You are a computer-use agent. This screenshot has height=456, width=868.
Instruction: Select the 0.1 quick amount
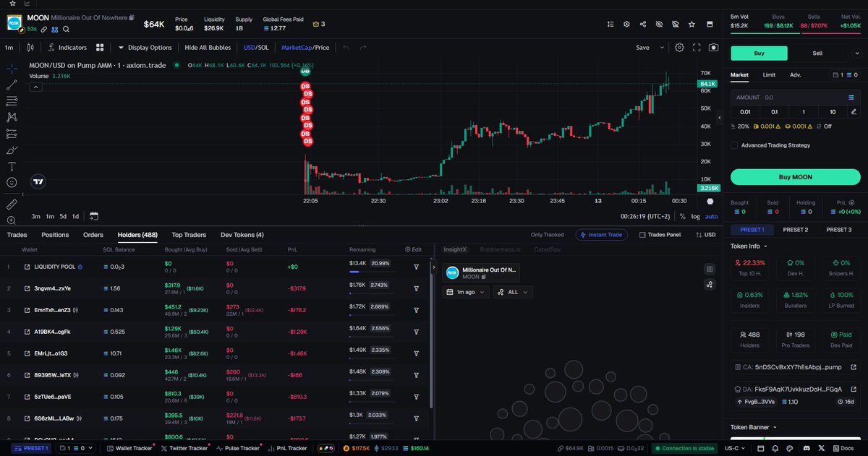[x=774, y=112]
